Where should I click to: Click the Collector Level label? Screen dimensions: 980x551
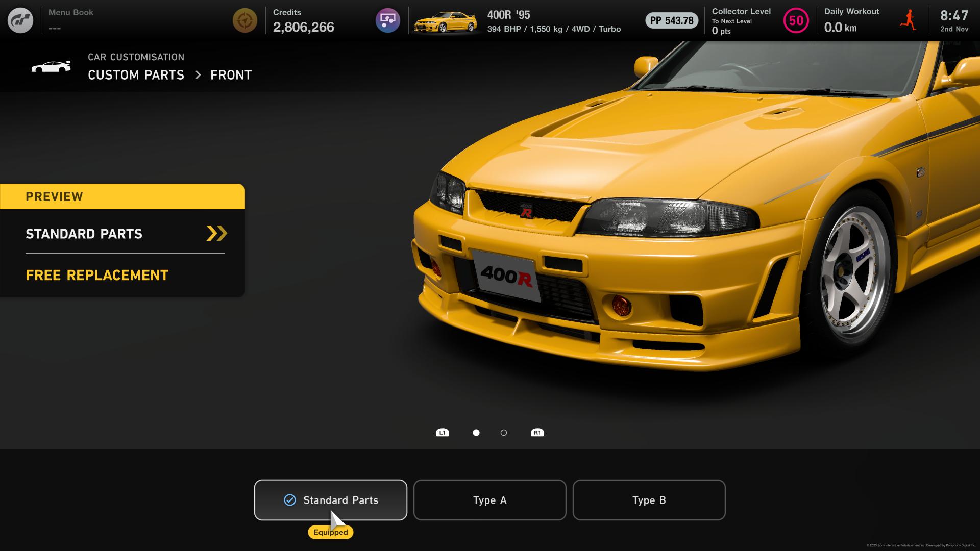pyautogui.click(x=742, y=11)
